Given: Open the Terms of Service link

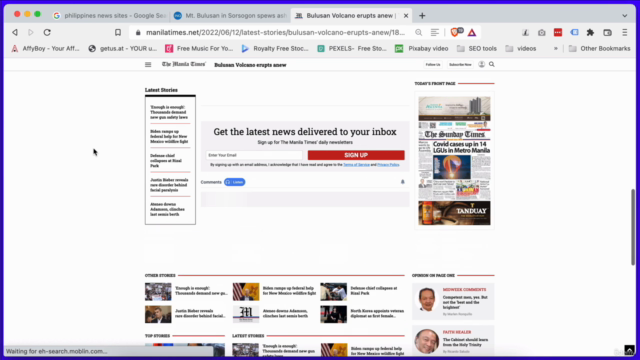Looking at the screenshot, I should (356, 164).
